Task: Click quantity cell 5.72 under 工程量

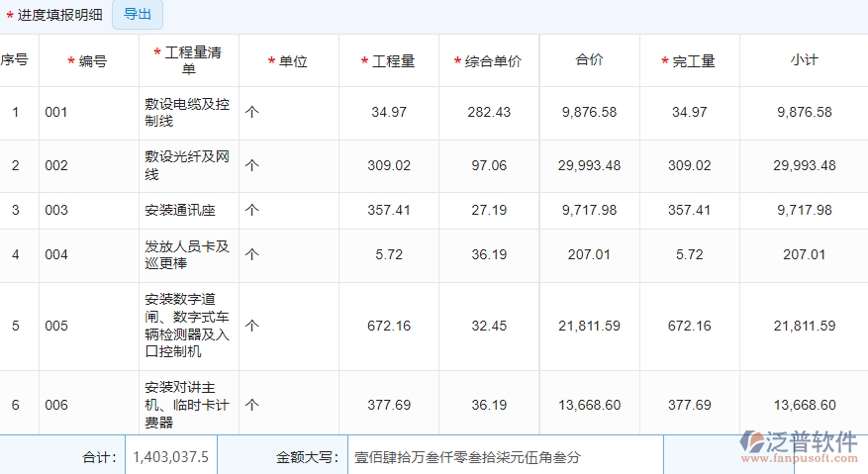Action: [389, 254]
